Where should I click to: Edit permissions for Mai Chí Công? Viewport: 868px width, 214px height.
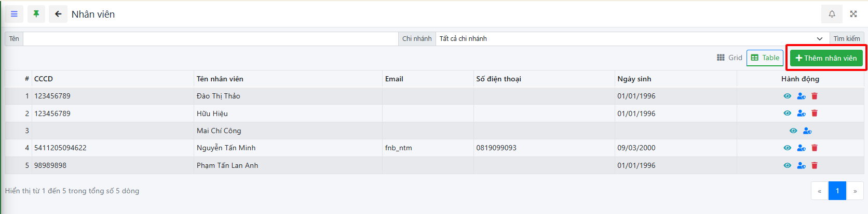807,131
